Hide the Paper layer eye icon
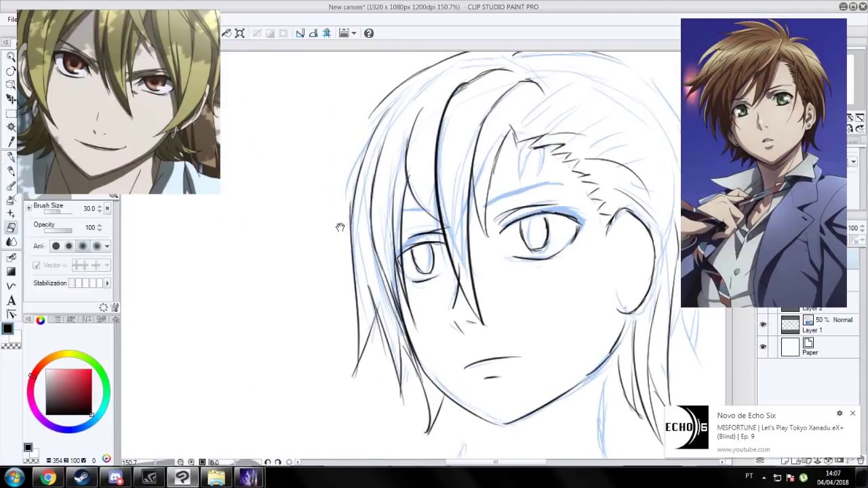The image size is (868, 488). [x=763, y=347]
